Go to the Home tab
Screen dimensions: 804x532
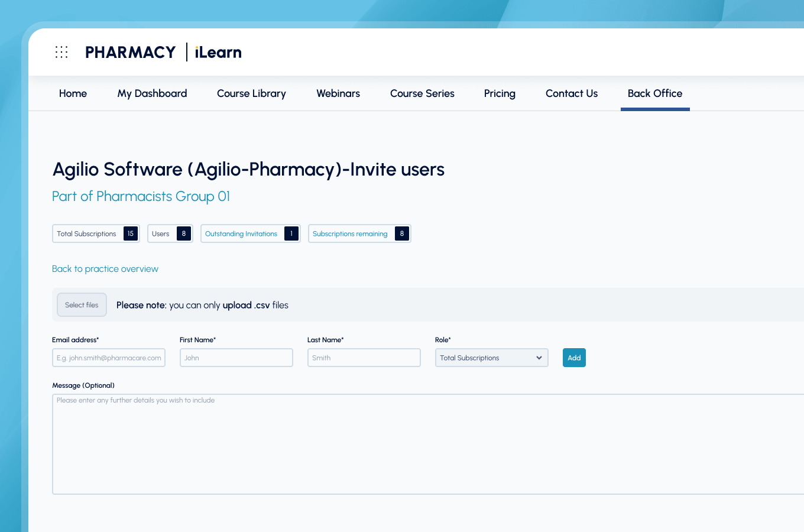click(x=73, y=93)
